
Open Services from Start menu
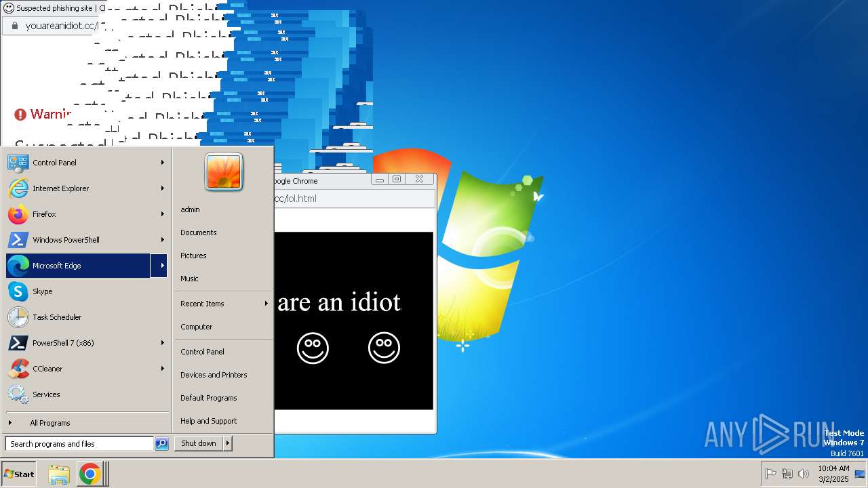tap(87, 394)
